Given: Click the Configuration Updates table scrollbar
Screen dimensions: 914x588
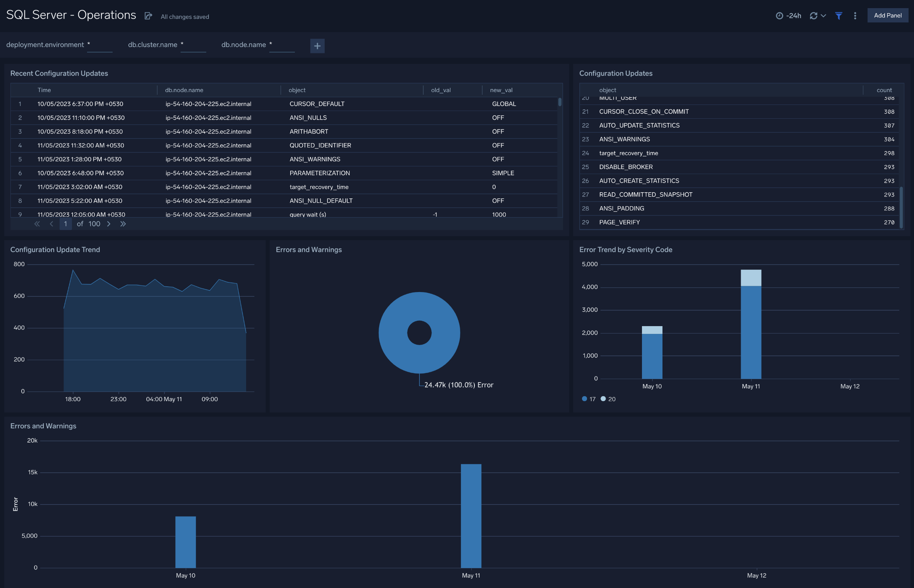Looking at the screenshot, I should click(901, 208).
